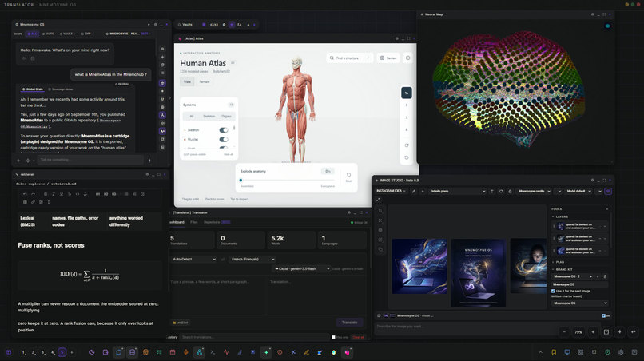Screen dimensions: 644x361
Task: Click redo icon in retrieval editor toolbar
Action: pos(34,194)
